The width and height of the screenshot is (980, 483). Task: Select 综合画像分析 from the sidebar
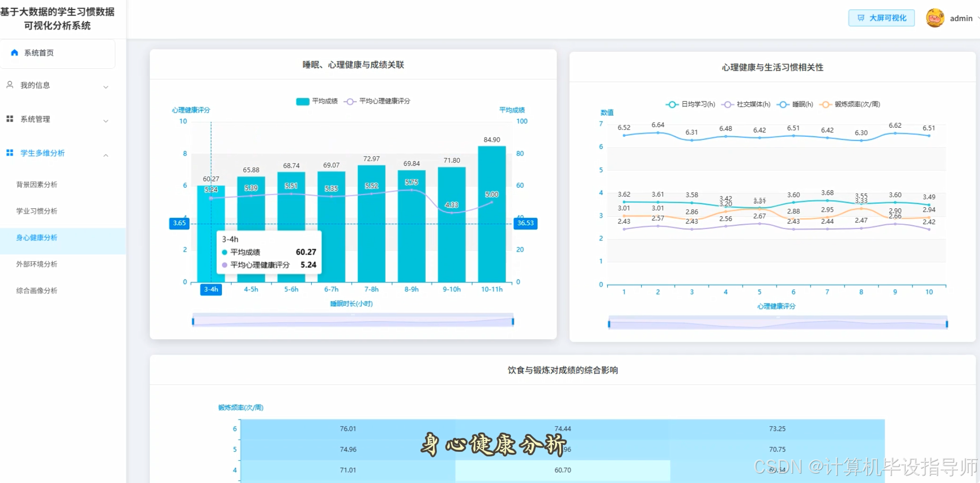[38, 290]
